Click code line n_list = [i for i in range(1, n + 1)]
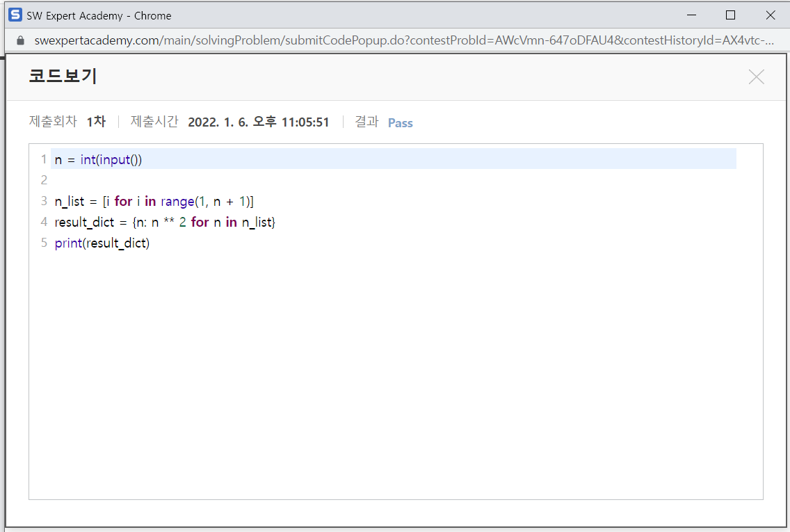The width and height of the screenshot is (790, 532). [154, 202]
